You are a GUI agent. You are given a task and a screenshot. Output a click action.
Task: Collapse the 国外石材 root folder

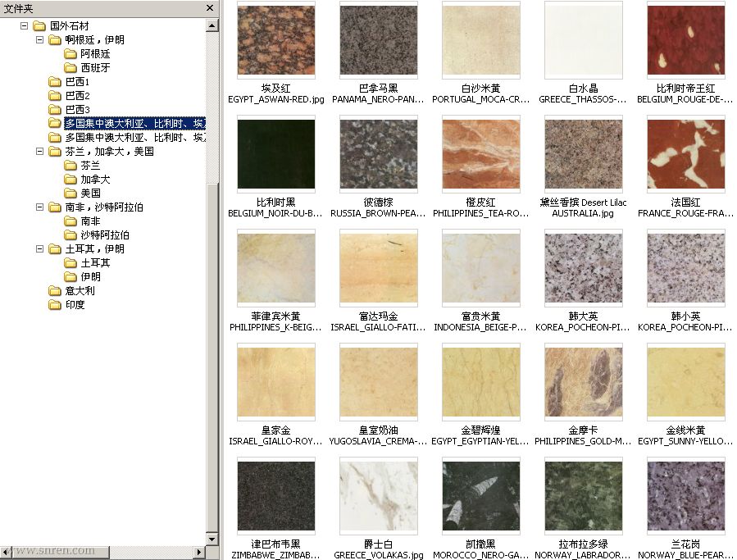click(25, 26)
